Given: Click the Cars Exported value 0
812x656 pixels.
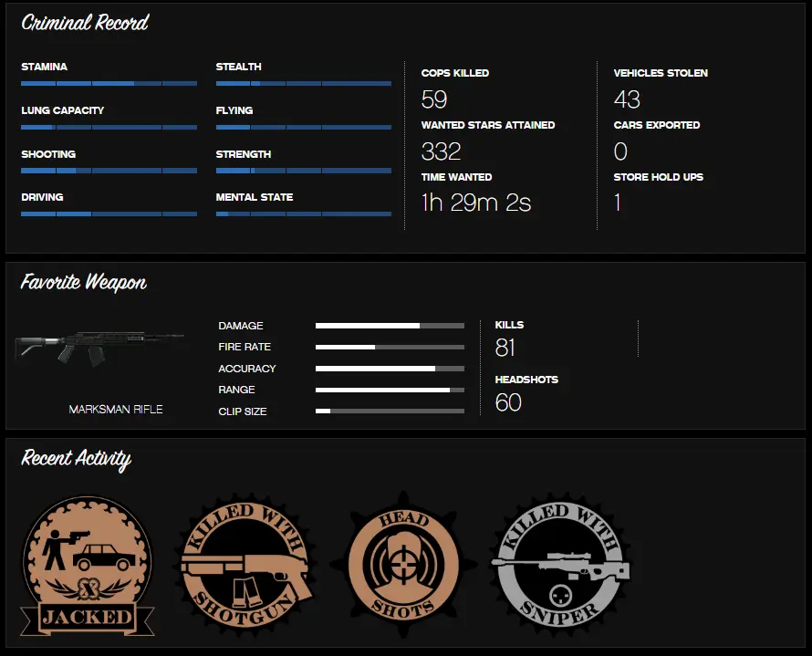Looking at the screenshot, I should [620, 151].
